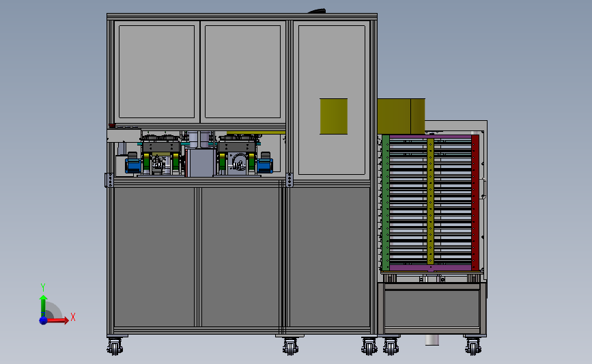Select the drawer panel below the tray rack
The image size is (592, 364).
point(432,309)
